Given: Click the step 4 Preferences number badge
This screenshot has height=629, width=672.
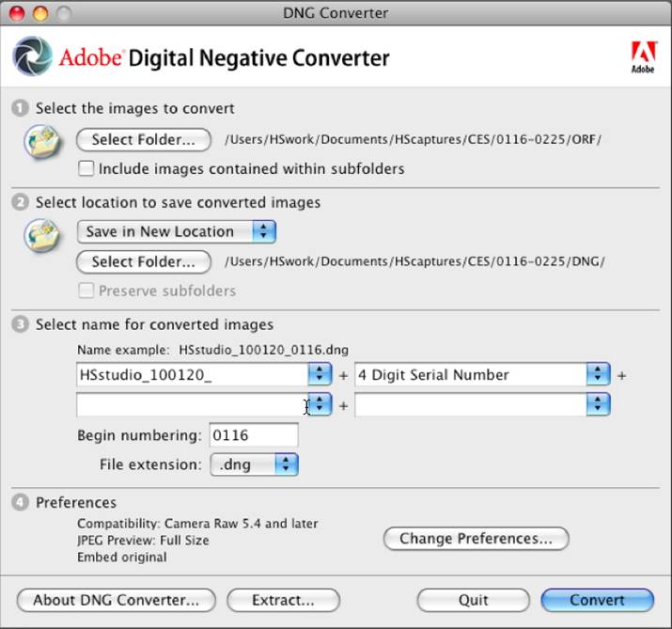Looking at the screenshot, I should tap(20, 502).
